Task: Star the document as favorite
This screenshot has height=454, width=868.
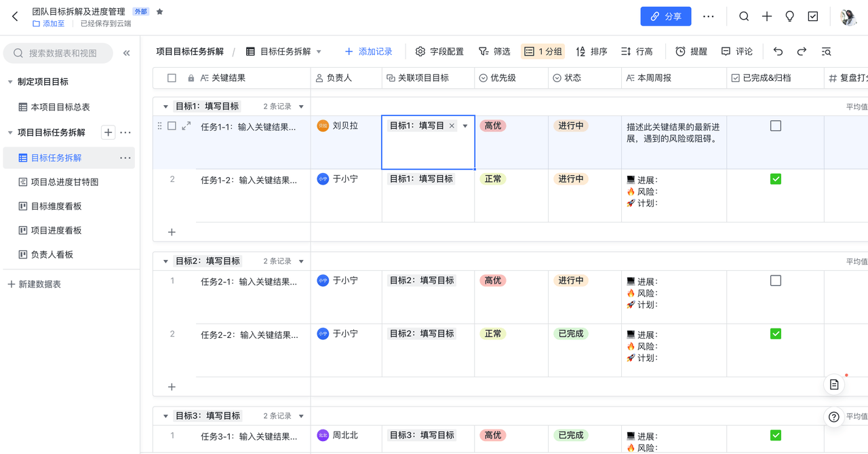Action: [x=160, y=12]
